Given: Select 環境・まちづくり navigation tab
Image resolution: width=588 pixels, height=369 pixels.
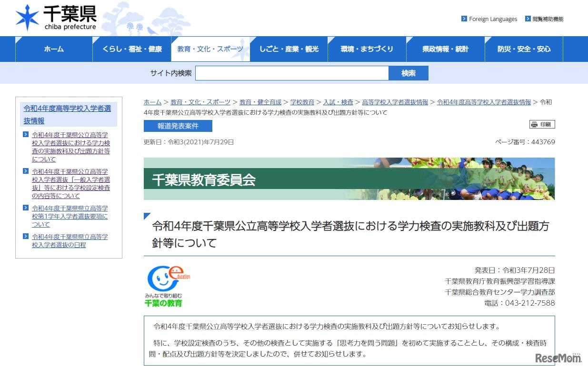Looking at the screenshot, I should coord(367,49).
